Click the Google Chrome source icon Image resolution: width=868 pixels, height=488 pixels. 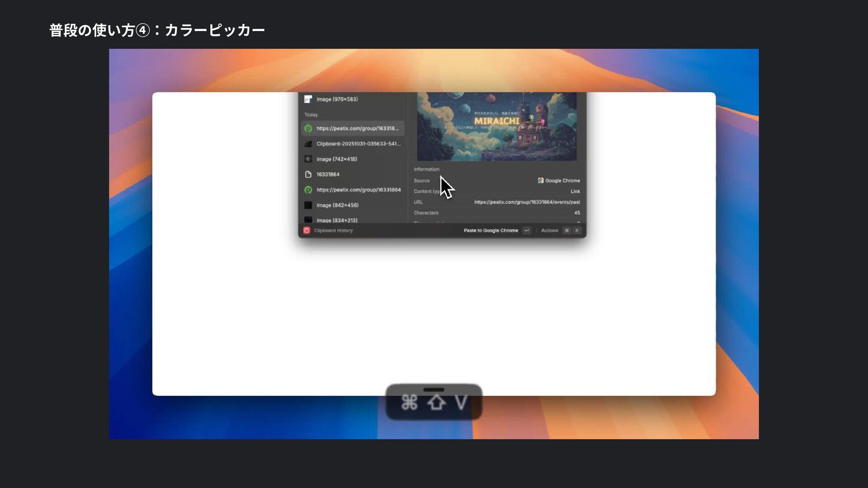[x=541, y=180]
